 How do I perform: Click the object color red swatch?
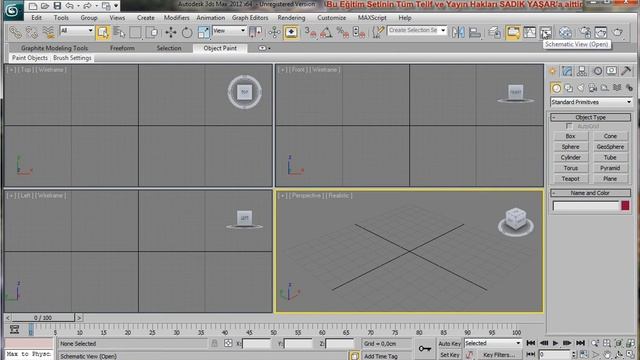625,206
